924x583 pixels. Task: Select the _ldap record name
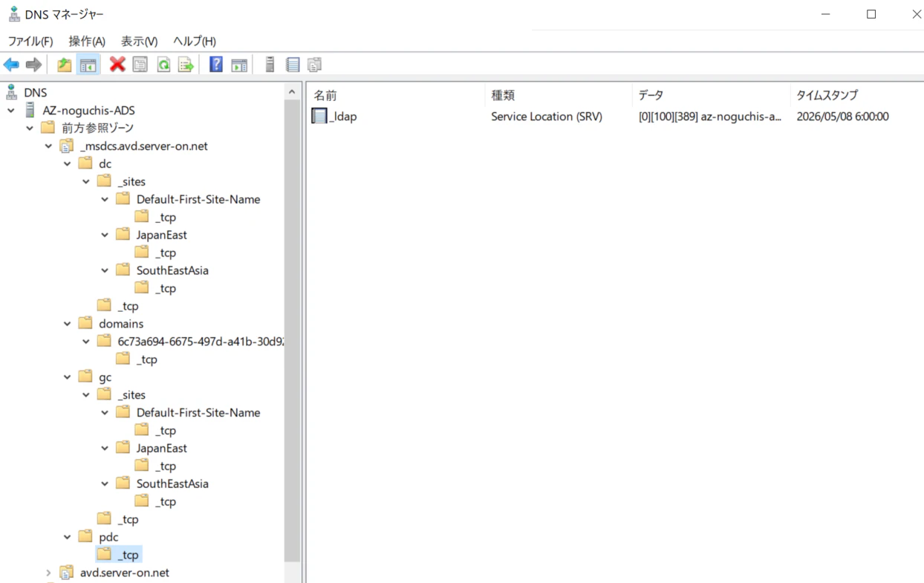point(343,117)
